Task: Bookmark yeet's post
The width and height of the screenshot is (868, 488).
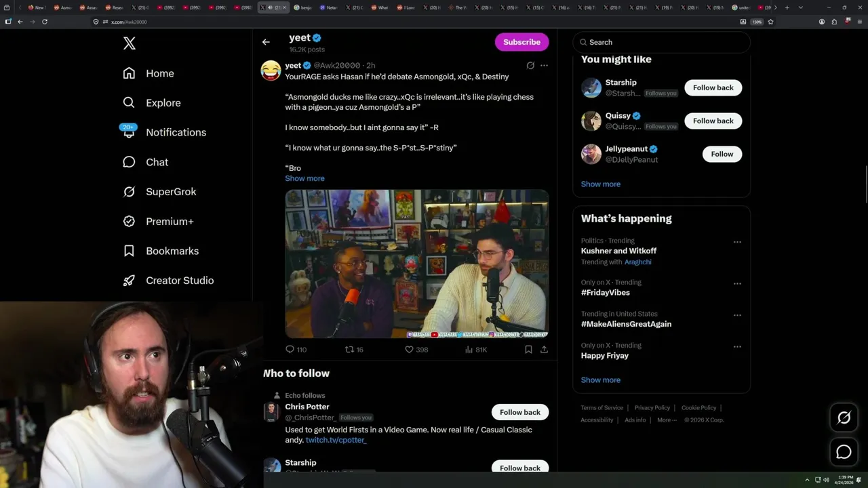Action: 528,350
